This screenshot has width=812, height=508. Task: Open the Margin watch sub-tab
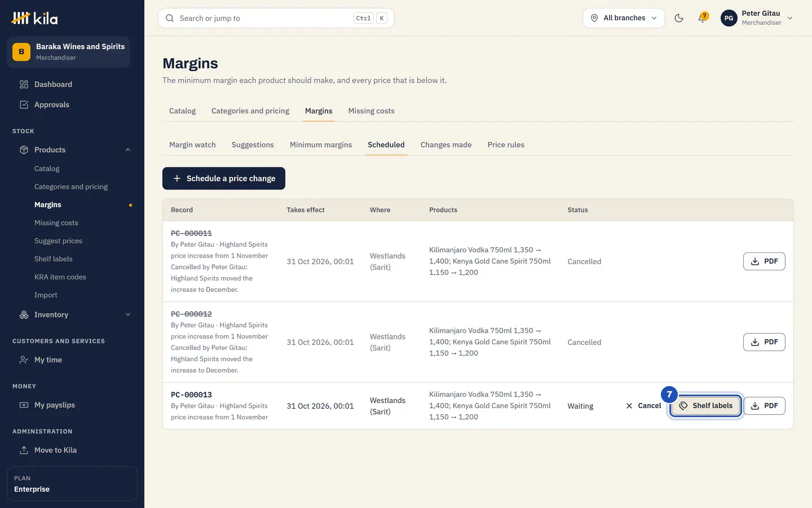click(x=192, y=145)
